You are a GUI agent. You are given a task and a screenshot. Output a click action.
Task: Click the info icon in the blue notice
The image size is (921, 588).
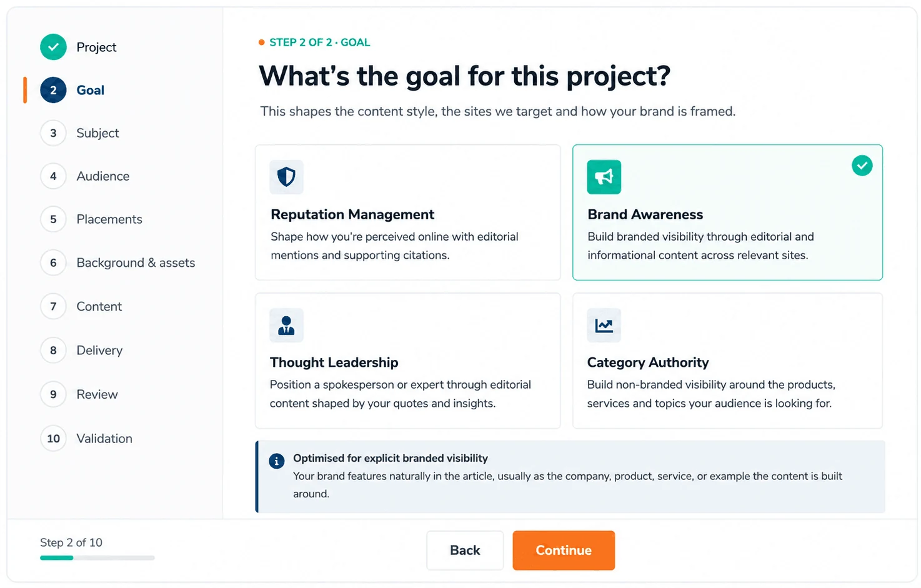point(276,461)
